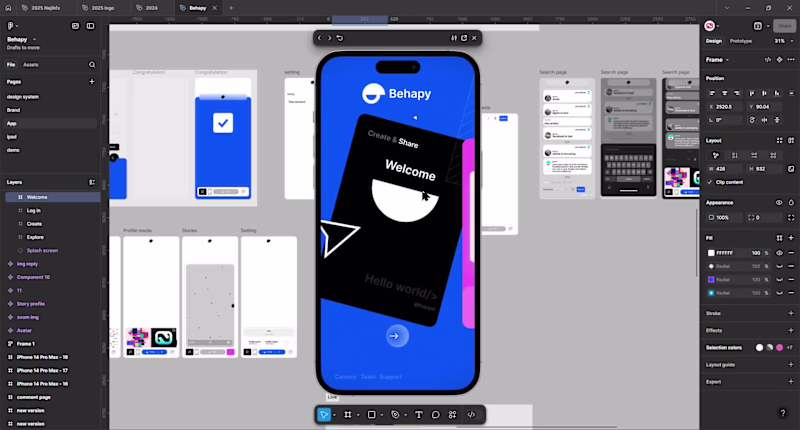Tap the arrow button in phone preview

[396, 336]
